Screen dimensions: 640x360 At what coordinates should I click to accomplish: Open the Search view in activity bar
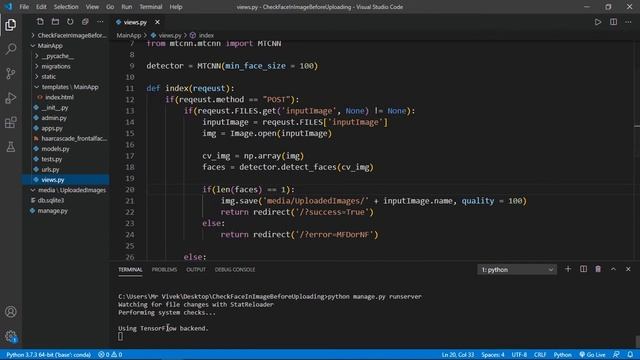(11, 49)
